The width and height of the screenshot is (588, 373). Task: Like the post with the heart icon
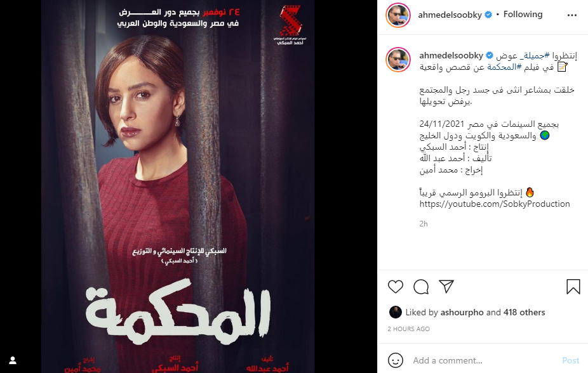coord(395,287)
